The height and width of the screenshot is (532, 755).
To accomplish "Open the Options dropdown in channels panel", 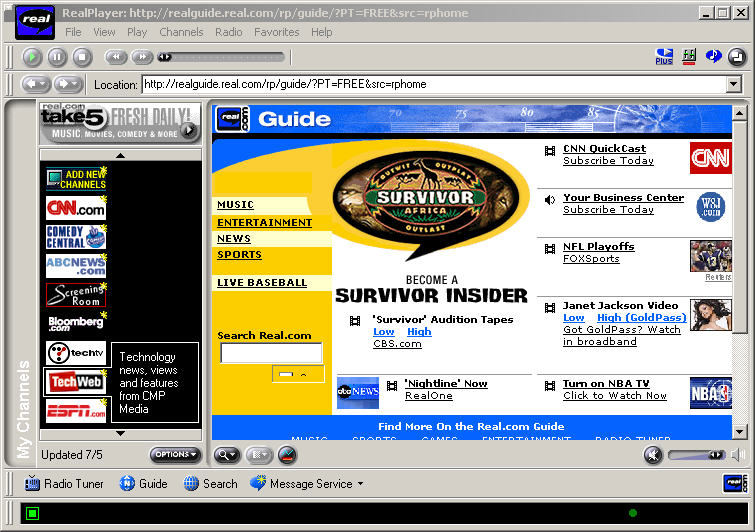I will tap(175, 455).
